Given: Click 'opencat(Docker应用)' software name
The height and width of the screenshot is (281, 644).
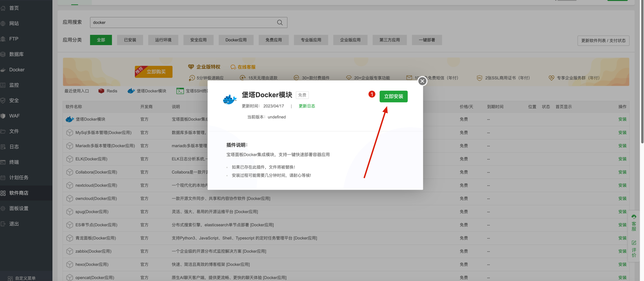Looking at the screenshot, I should pos(95,278).
